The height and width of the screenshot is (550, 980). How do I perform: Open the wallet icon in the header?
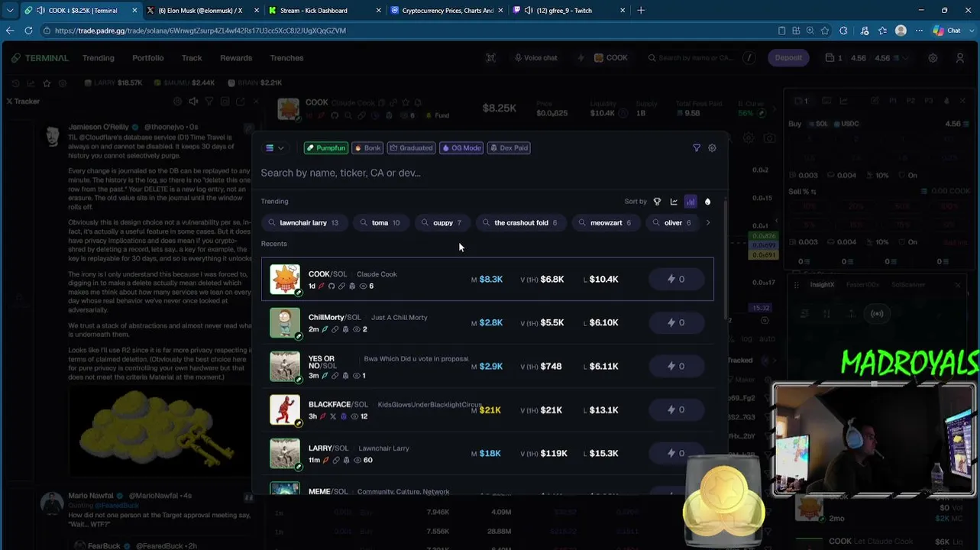coord(830,58)
